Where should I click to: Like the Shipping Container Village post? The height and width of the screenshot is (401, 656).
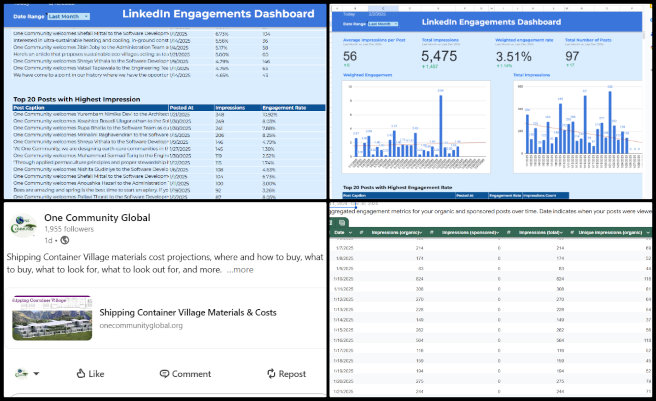90,373
